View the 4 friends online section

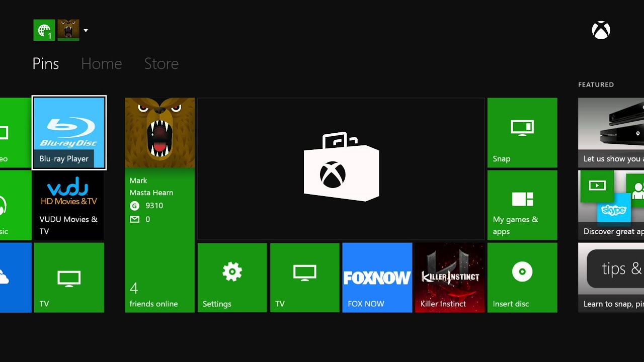tap(153, 296)
